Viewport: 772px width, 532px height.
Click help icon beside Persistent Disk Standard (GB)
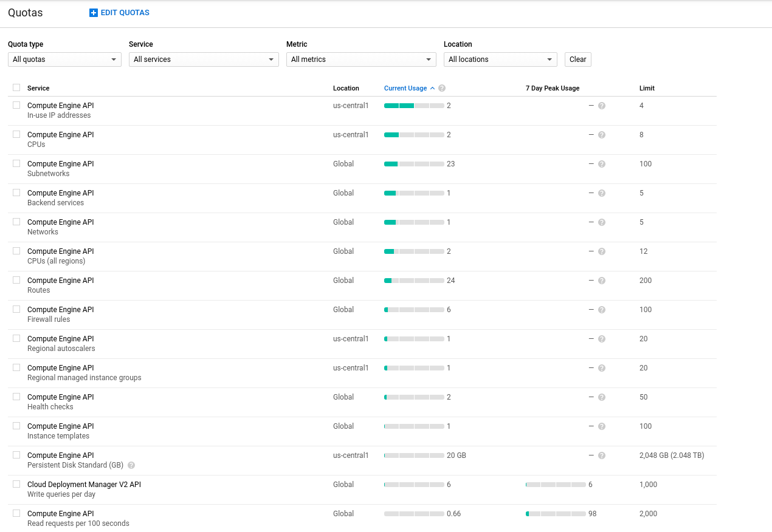pos(131,465)
